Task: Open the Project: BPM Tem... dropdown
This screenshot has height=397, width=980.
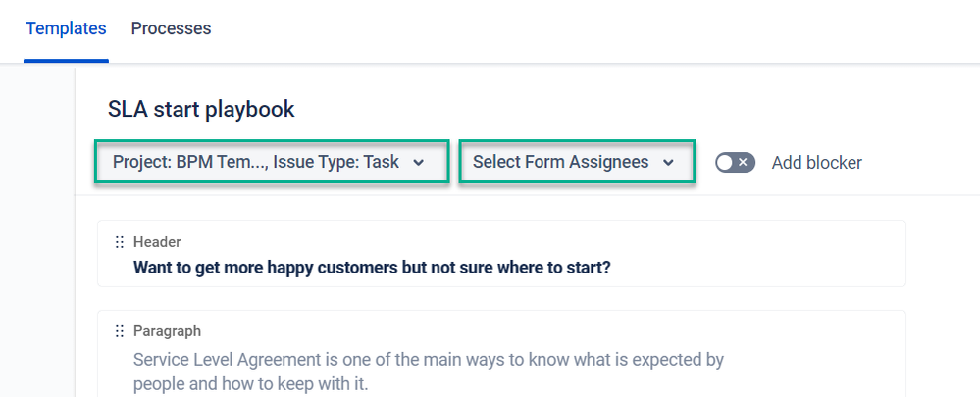Action: coord(271,162)
